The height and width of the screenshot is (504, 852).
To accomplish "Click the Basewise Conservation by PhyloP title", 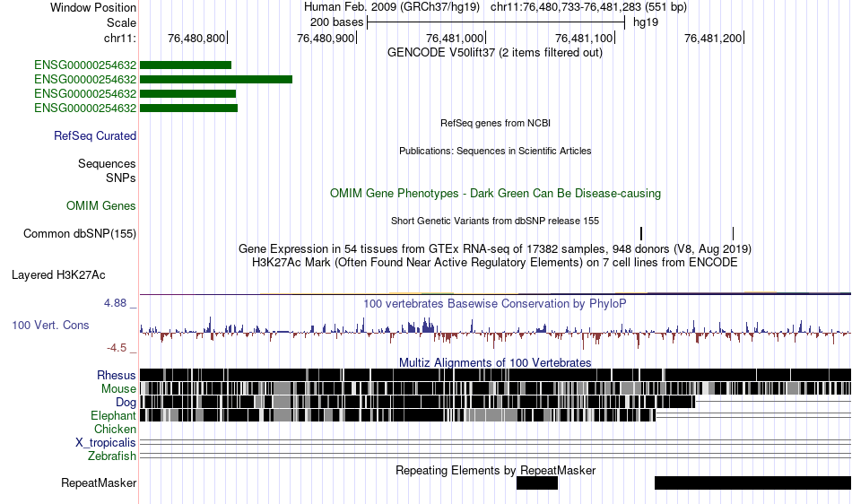I will (495, 304).
